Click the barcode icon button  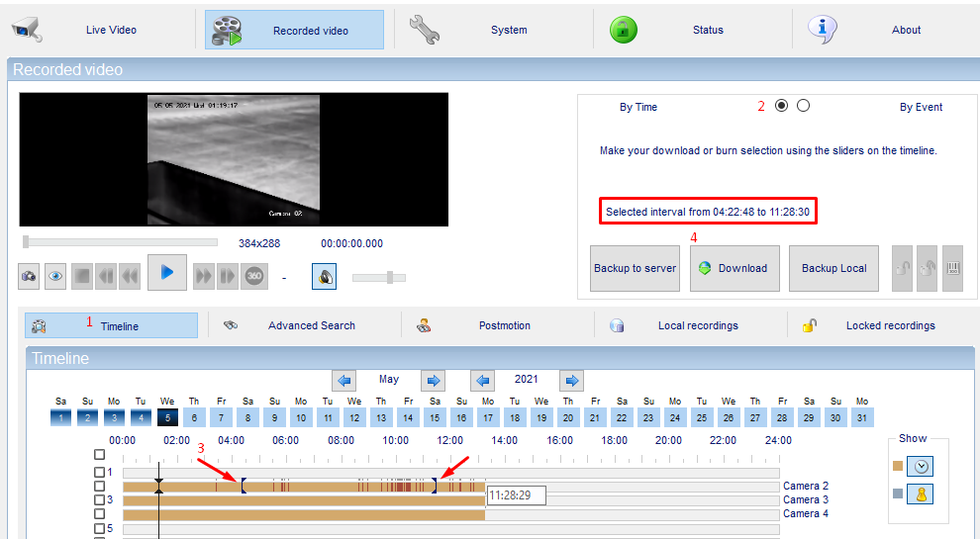click(952, 269)
